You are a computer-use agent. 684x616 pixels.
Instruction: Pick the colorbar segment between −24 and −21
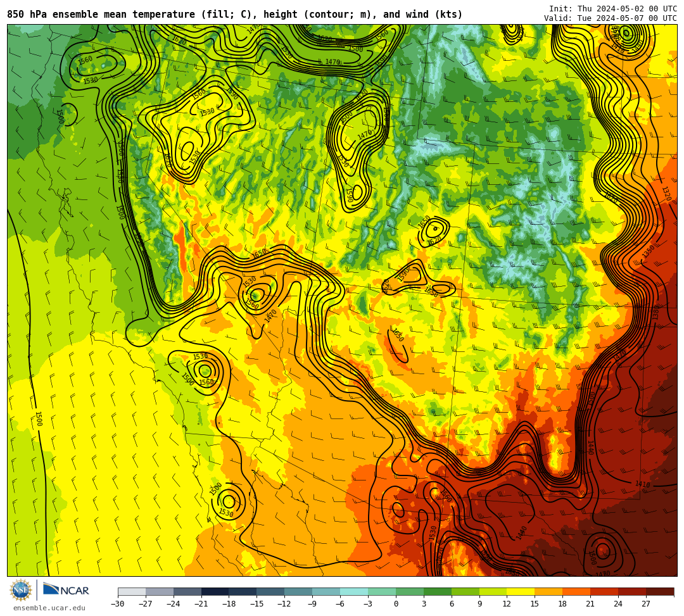pyautogui.click(x=187, y=591)
